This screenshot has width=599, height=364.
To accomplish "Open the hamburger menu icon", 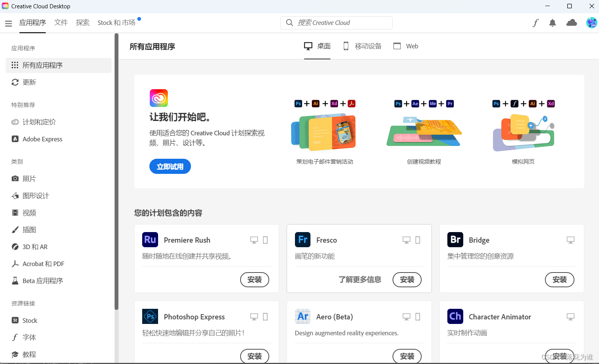I will tap(8, 23).
